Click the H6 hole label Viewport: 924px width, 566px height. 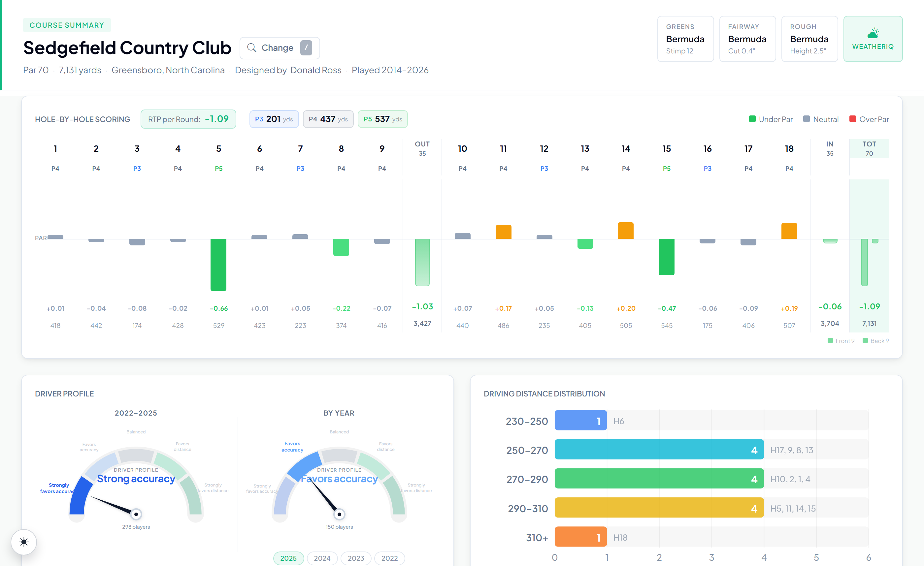point(619,421)
